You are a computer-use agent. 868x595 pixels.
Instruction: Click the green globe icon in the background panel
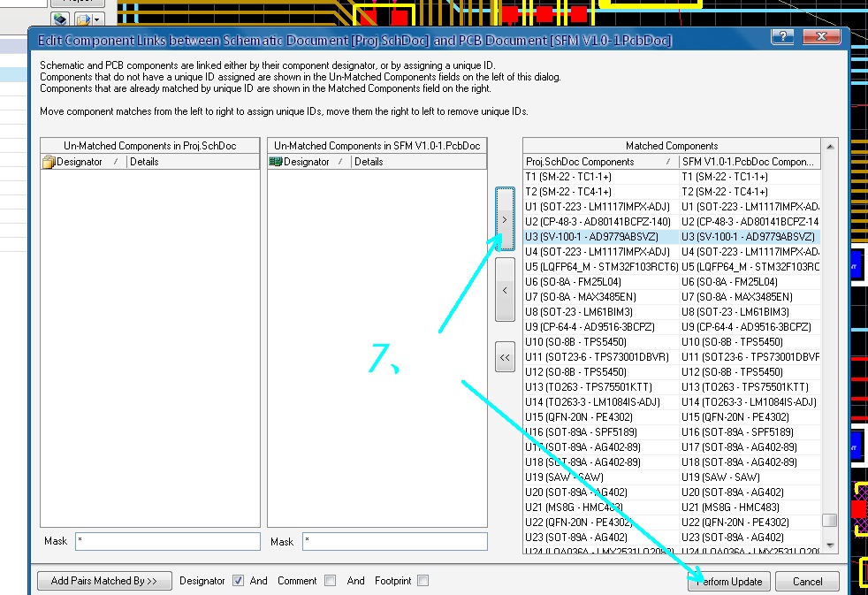[x=60, y=19]
